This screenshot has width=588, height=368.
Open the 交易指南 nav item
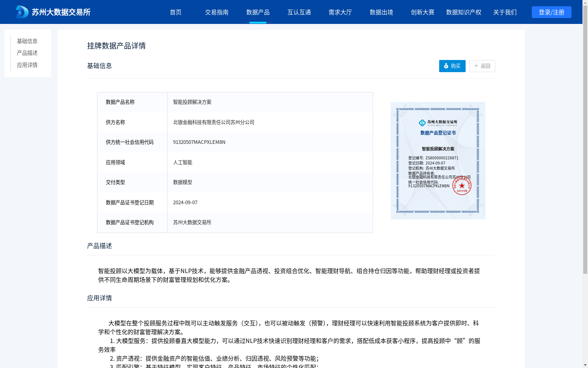tap(217, 12)
